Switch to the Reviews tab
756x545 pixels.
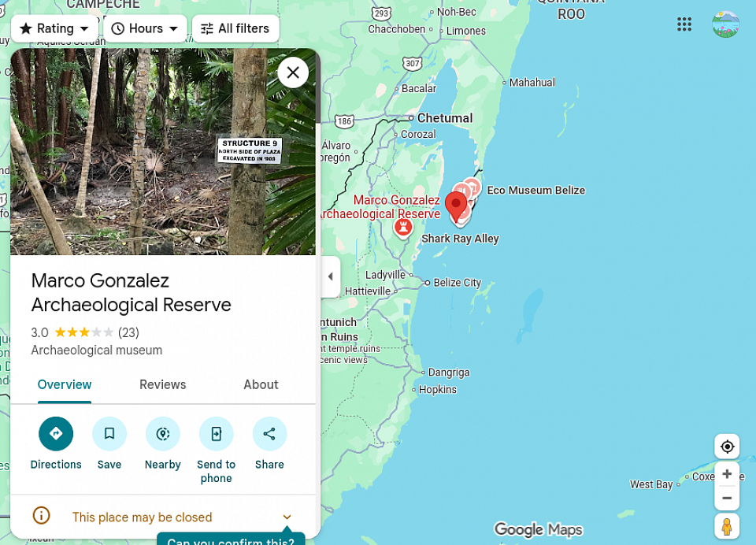(x=163, y=384)
